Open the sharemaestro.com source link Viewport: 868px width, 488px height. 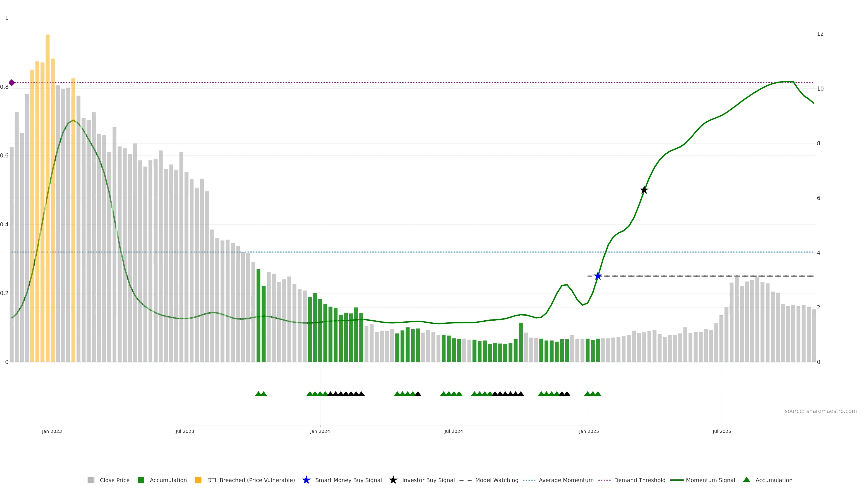(x=821, y=411)
